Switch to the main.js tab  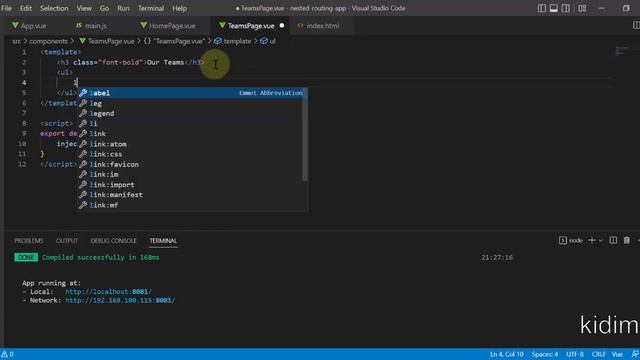coord(92,26)
